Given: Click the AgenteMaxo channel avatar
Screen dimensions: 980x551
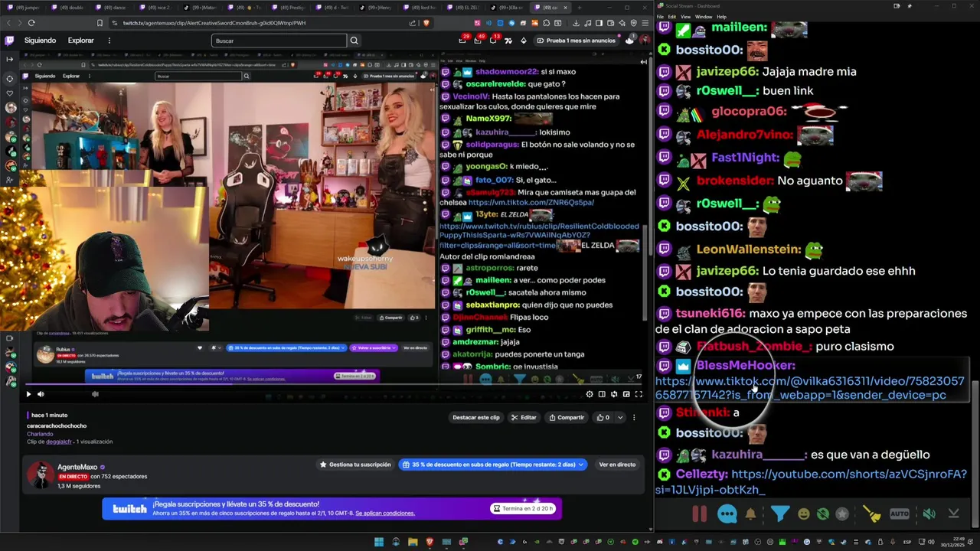Looking at the screenshot, I should pos(40,475).
